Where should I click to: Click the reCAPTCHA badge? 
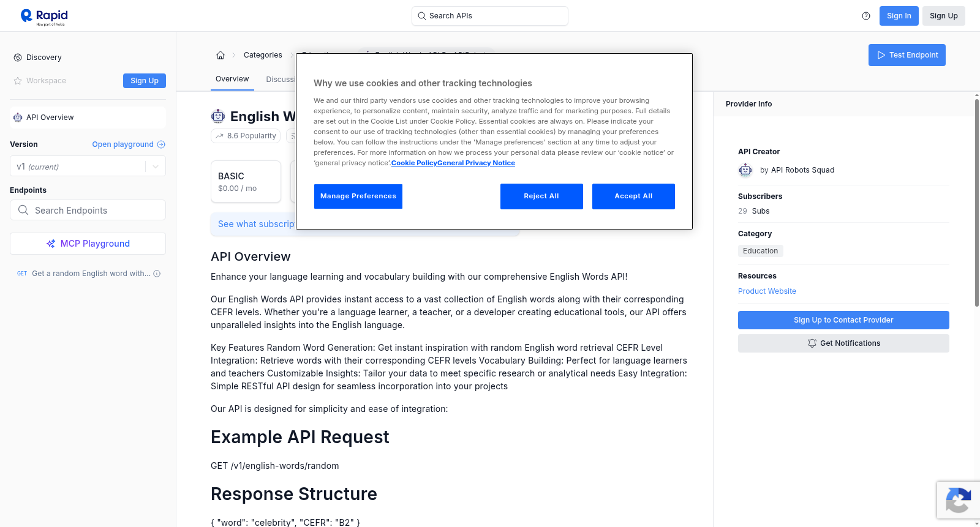[958, 500]
